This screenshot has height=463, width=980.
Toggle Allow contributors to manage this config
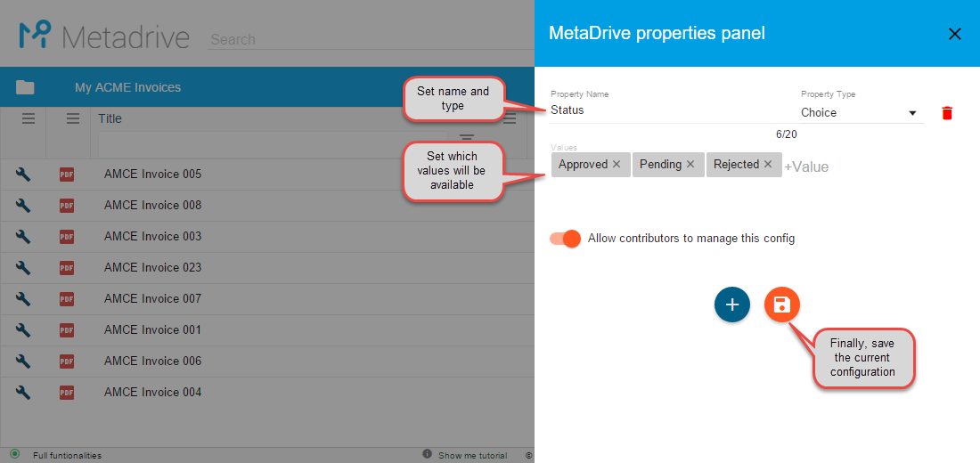click(x=565, y=239)
